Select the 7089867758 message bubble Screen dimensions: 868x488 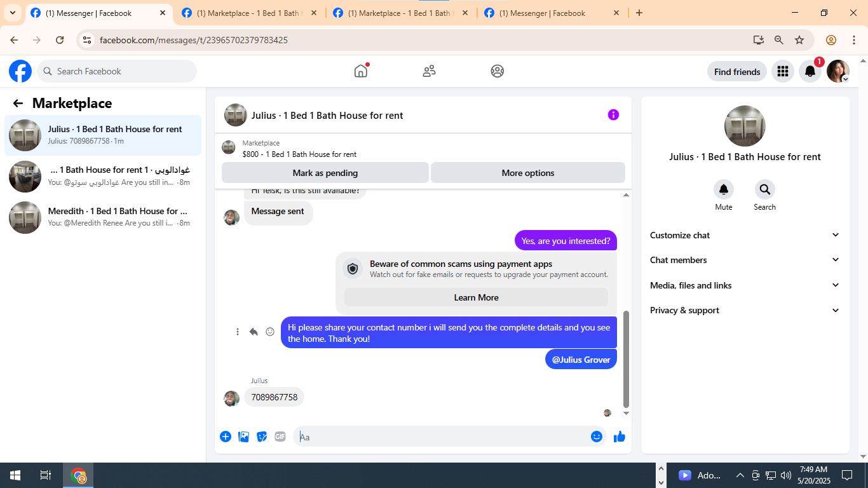coord(274,397)
